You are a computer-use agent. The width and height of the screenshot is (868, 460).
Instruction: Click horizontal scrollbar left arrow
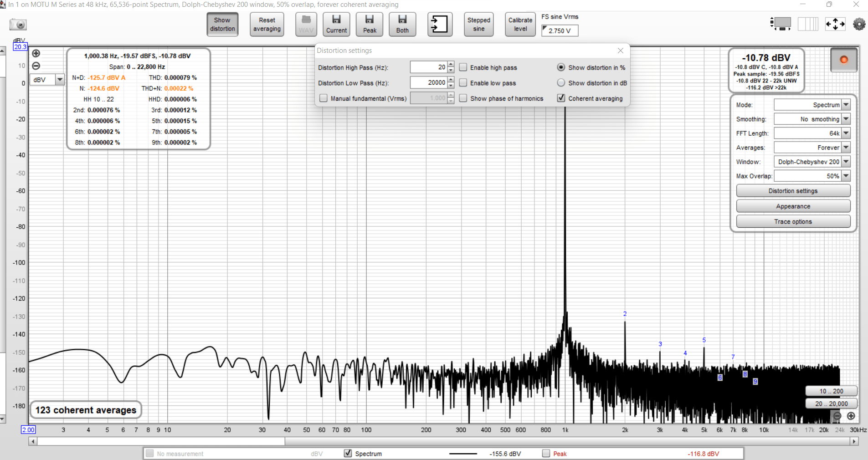pos(32,441)
